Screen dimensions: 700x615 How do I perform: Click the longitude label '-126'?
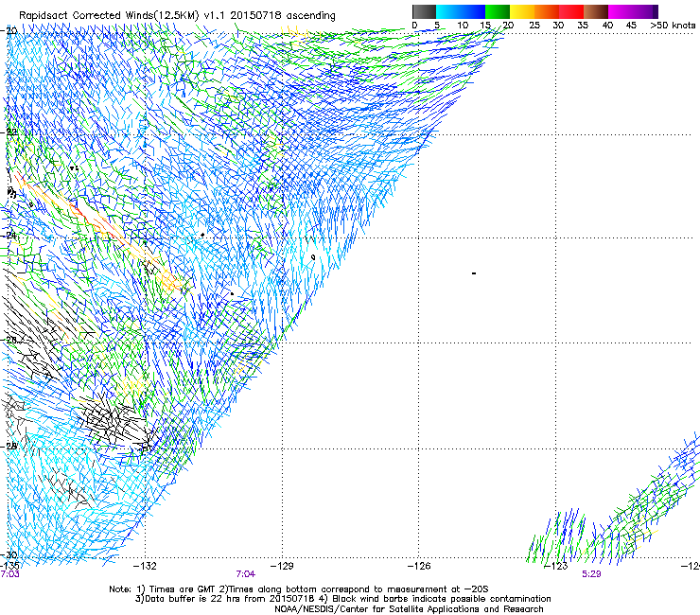(x=419, y=567)
